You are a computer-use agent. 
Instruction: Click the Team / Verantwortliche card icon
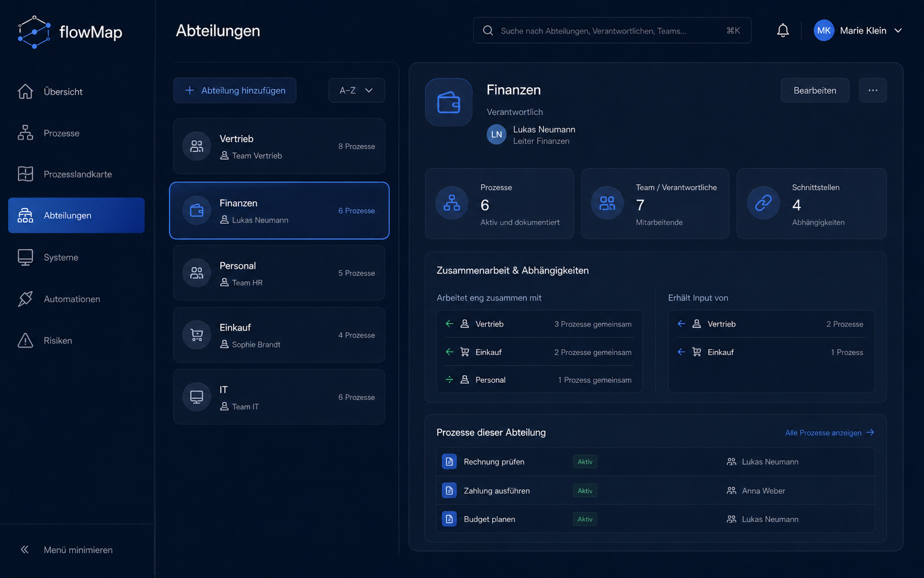click(607, 203)
